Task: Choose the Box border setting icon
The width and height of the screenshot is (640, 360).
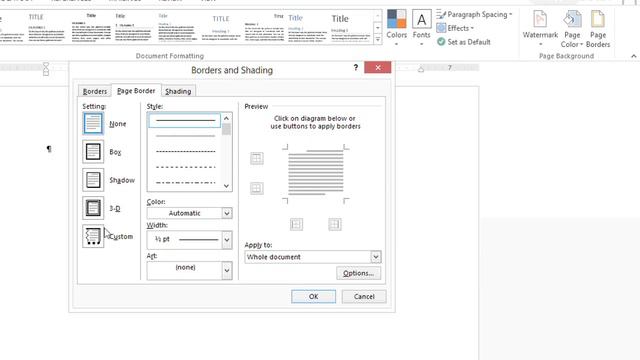Action: 93,151
